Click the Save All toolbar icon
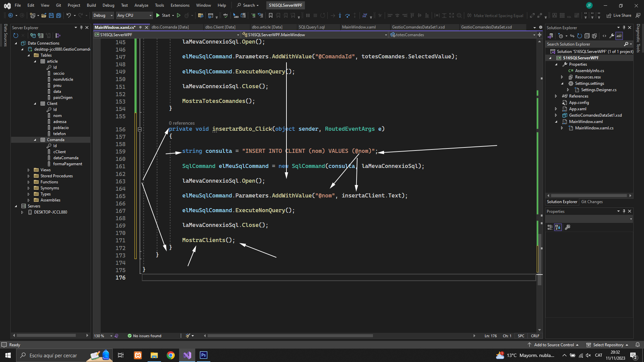Viewport: 644px width, 362px height. click(58, 15)
